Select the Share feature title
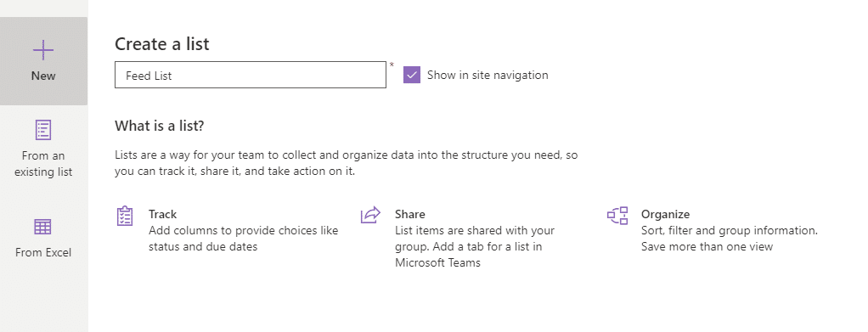 [x=410, y=214]
